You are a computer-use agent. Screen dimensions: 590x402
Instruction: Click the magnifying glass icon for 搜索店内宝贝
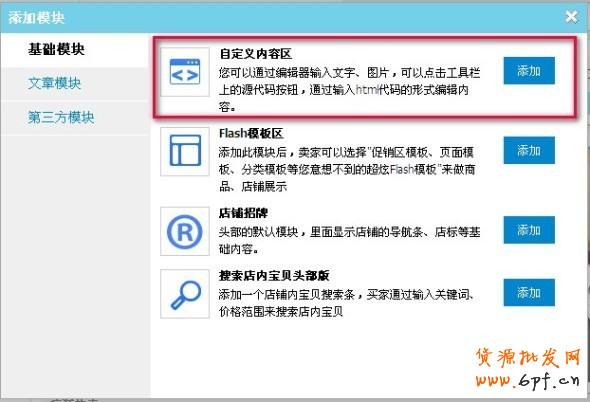point(185,294)
